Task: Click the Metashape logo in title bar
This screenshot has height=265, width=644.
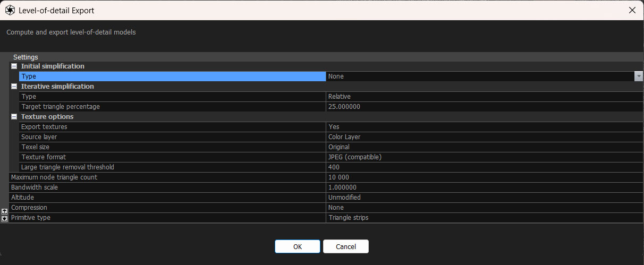Action: [10, 10]
